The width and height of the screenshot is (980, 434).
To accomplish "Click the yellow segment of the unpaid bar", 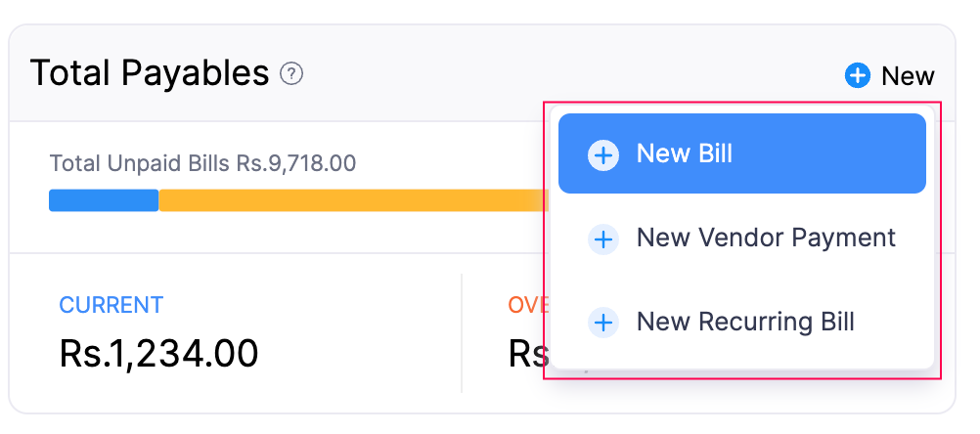I will [352, 200].
